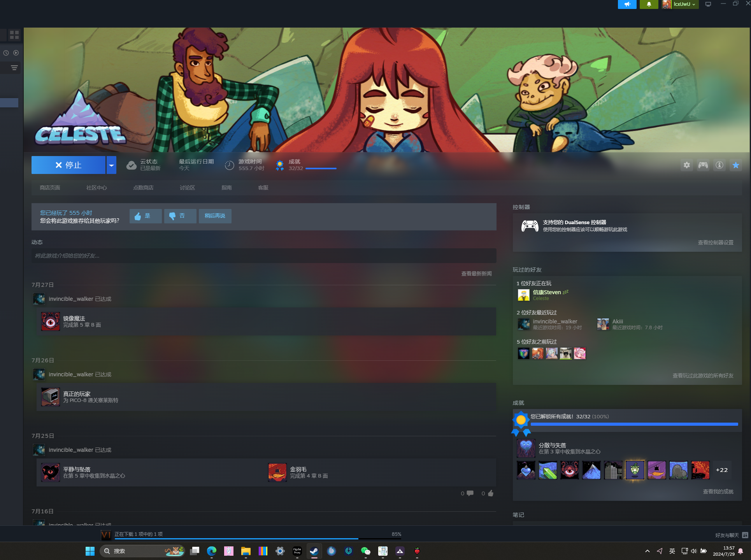Expand the +22 more achievements tile
Image resolution: width=751 pixels, height=560 pixels.
point(722,470)
